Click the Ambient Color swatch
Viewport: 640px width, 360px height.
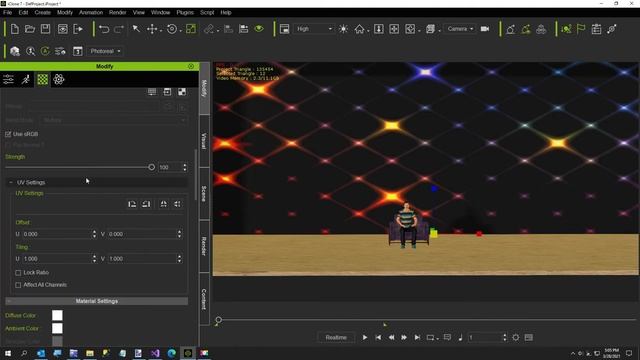[57, 328]
